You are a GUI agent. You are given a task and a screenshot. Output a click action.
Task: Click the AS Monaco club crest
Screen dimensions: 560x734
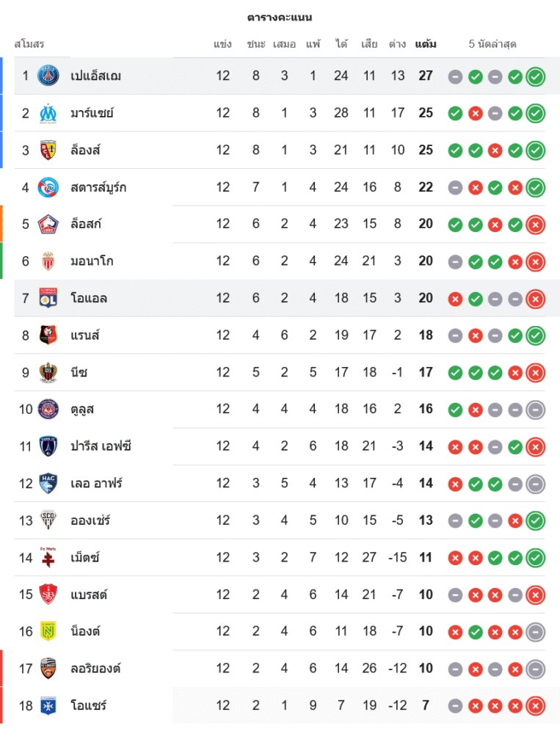click(48, 261)
